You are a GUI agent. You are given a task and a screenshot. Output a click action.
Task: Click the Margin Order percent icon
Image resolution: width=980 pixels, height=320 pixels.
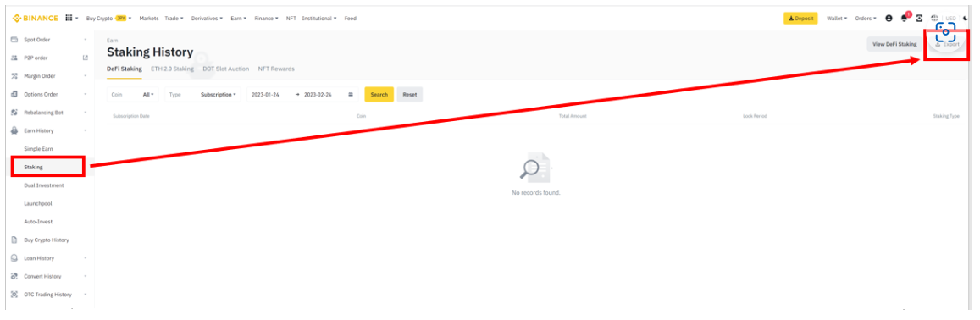14,76
